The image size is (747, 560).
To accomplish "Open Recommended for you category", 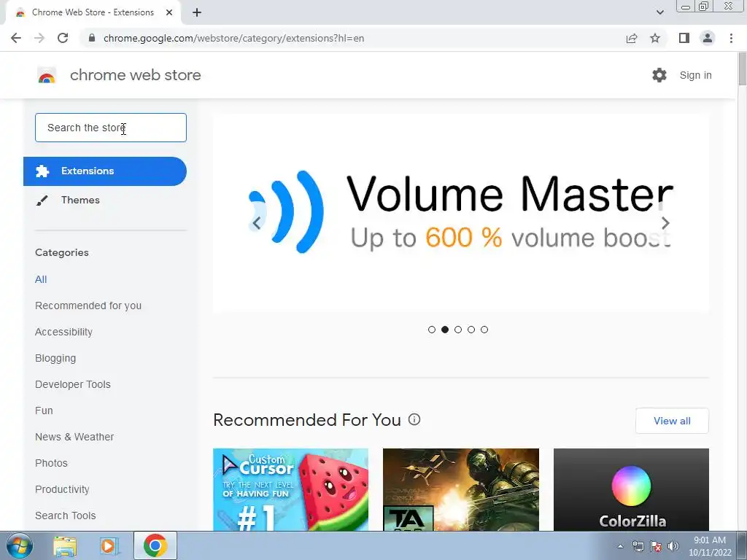I will tap(88, 306).
